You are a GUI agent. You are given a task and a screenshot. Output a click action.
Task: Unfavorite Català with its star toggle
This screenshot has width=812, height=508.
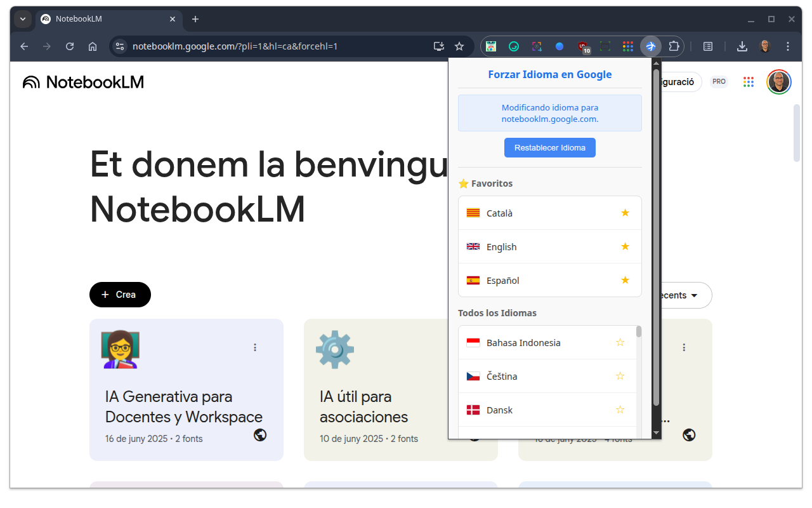coord(625,213)
